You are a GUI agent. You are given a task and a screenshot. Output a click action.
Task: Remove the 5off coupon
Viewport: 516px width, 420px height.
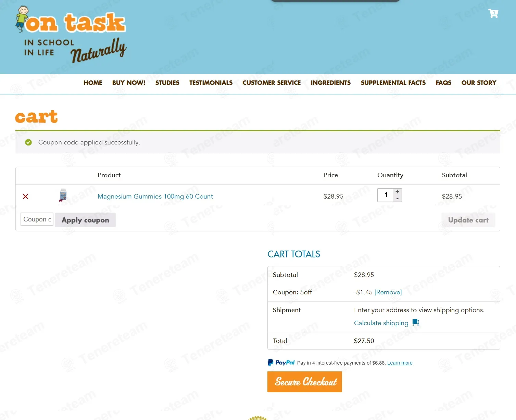[388, 292]
